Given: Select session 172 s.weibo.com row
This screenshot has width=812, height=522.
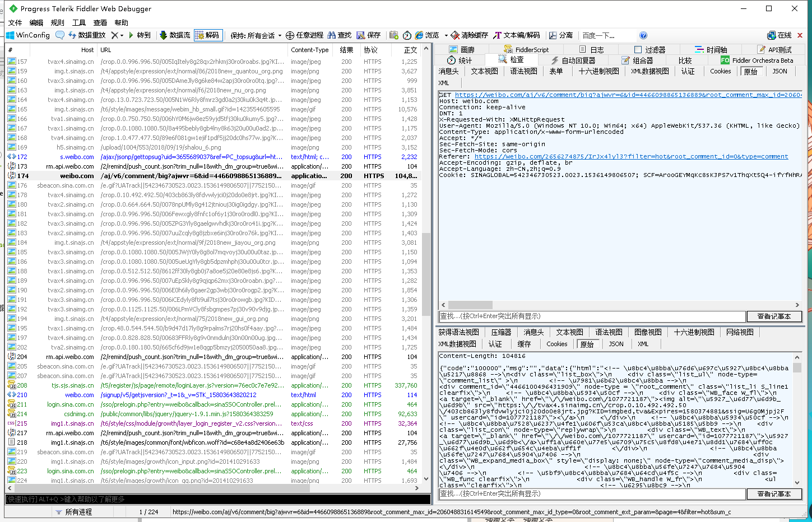Looking at the screenshot, I should tap(213, 157).
